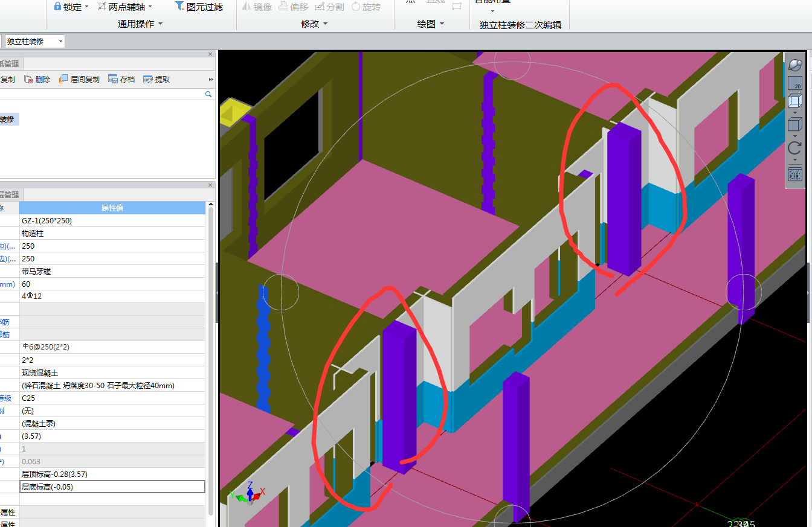
Task: Click the scrollbar up arrow in properties
Action: [211, 205]
